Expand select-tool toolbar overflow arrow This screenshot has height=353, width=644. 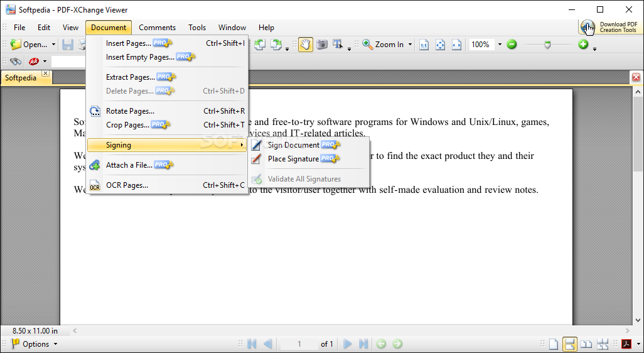(349, 49)
